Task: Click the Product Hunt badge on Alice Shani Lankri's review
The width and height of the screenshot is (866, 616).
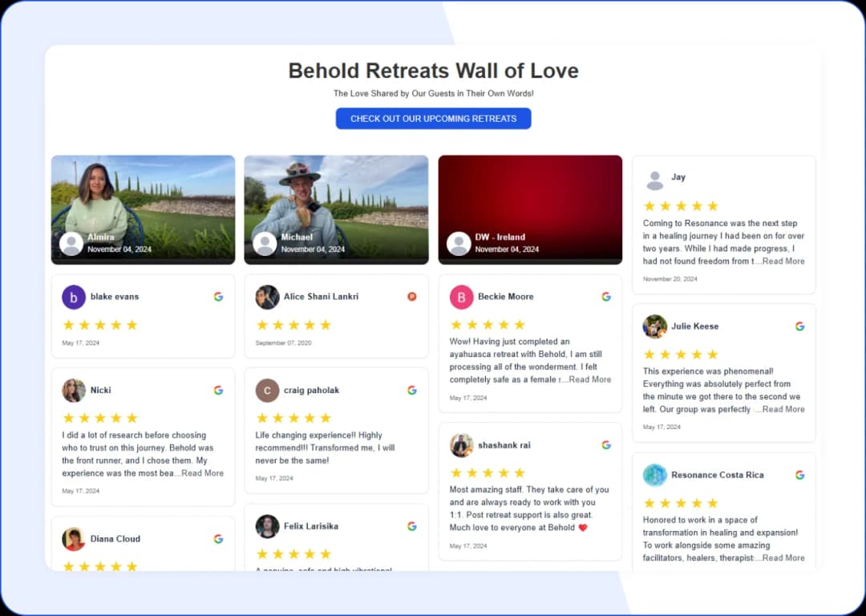Action: [411, 296]
